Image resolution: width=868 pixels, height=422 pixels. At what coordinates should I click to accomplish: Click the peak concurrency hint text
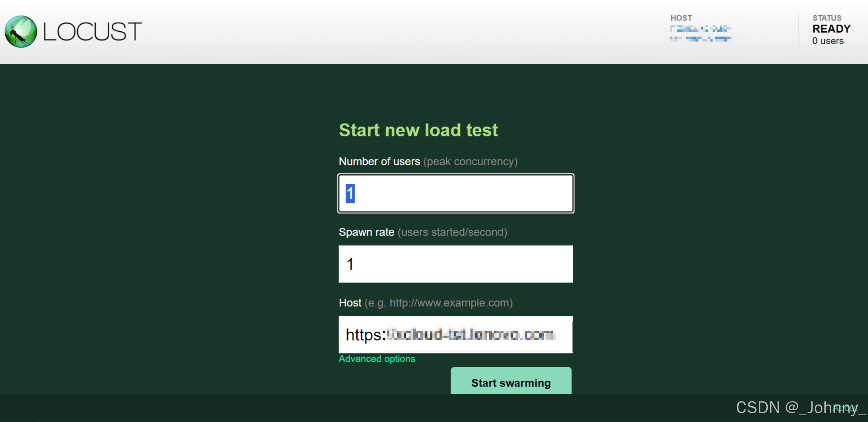(470, 162)
